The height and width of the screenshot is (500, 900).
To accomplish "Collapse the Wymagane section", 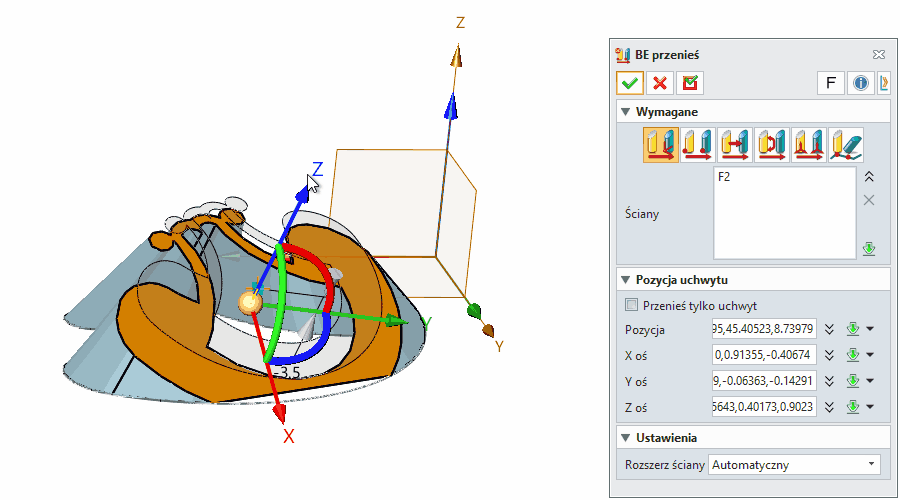I will 626,112.
